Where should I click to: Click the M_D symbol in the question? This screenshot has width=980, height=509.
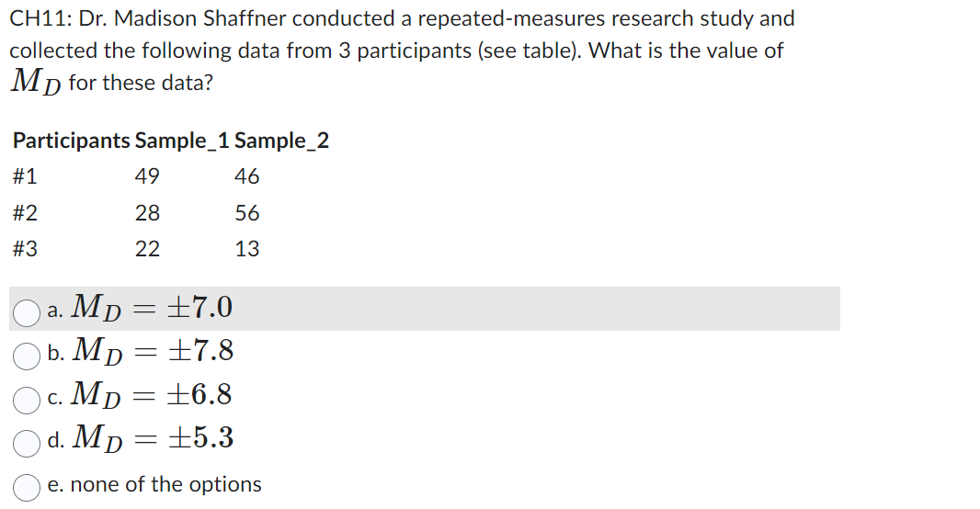click(36, 83)
